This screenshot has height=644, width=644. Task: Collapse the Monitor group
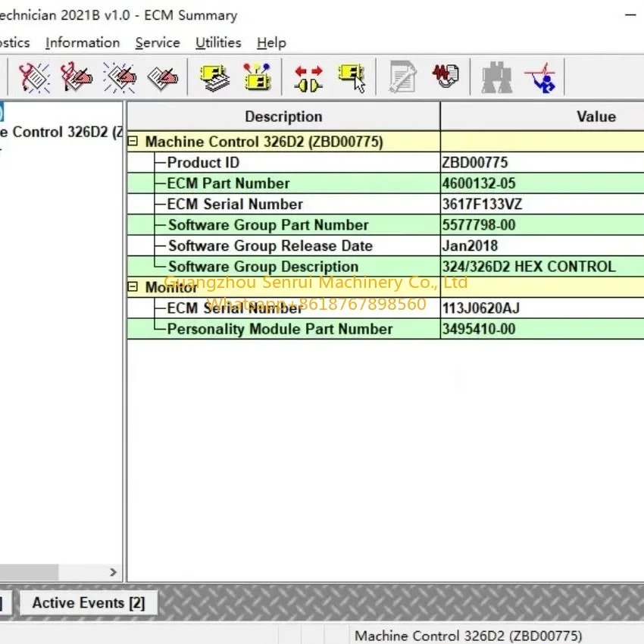click(133, 286)
